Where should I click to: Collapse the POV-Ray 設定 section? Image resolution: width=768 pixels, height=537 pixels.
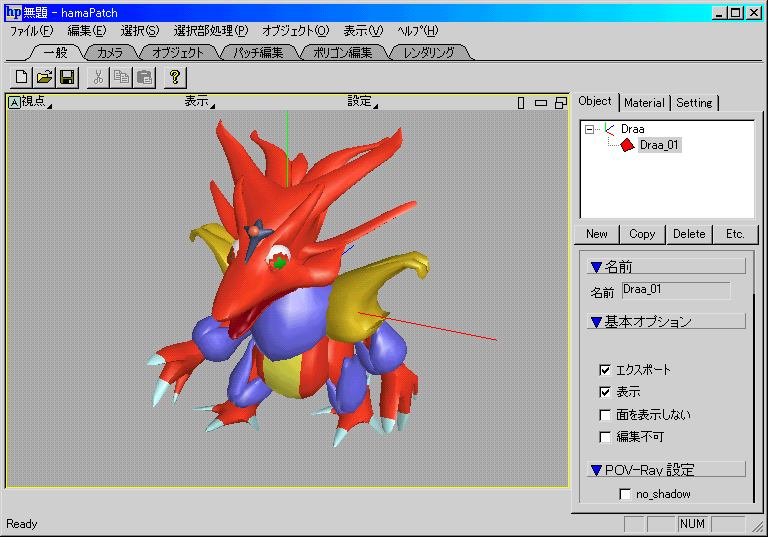[x=666, y=469]
